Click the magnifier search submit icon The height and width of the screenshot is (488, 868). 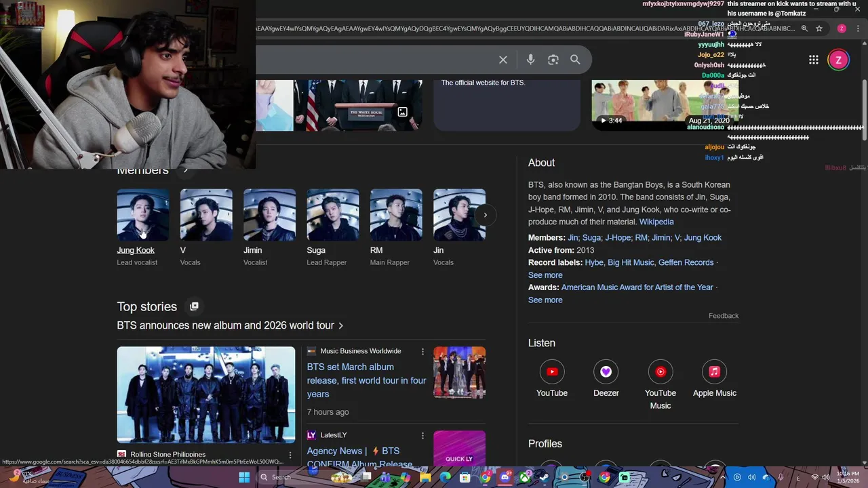pyautogui.click(x=575, y=60)
